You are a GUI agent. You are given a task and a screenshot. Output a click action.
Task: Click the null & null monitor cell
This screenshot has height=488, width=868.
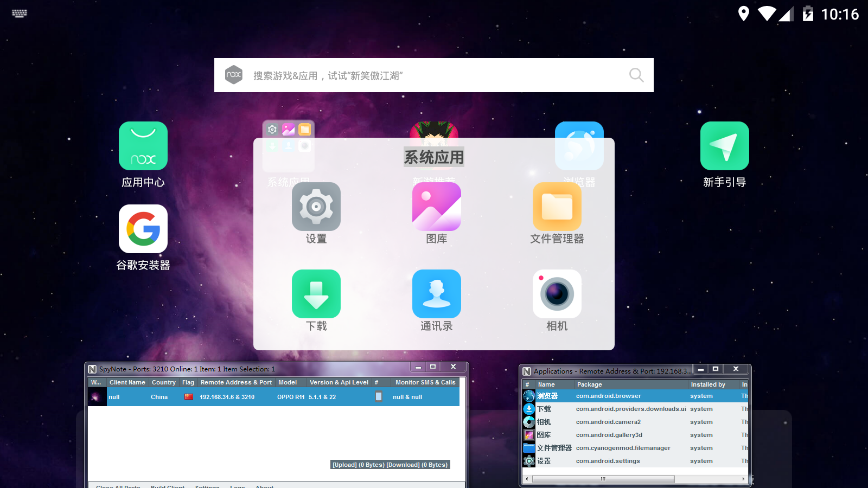(x=407, y=397)
